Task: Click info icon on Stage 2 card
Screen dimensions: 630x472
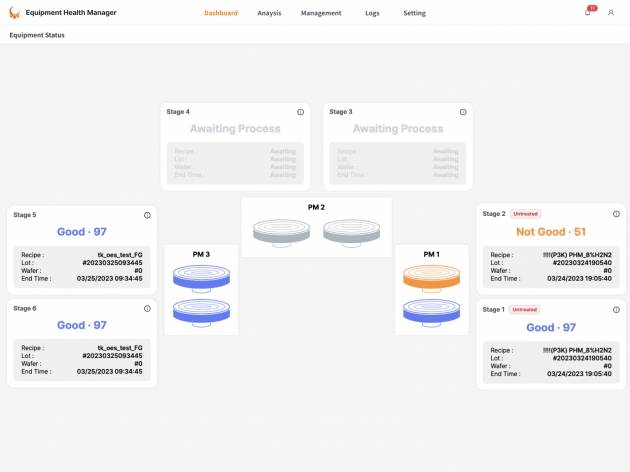Action: click(616, 214)
